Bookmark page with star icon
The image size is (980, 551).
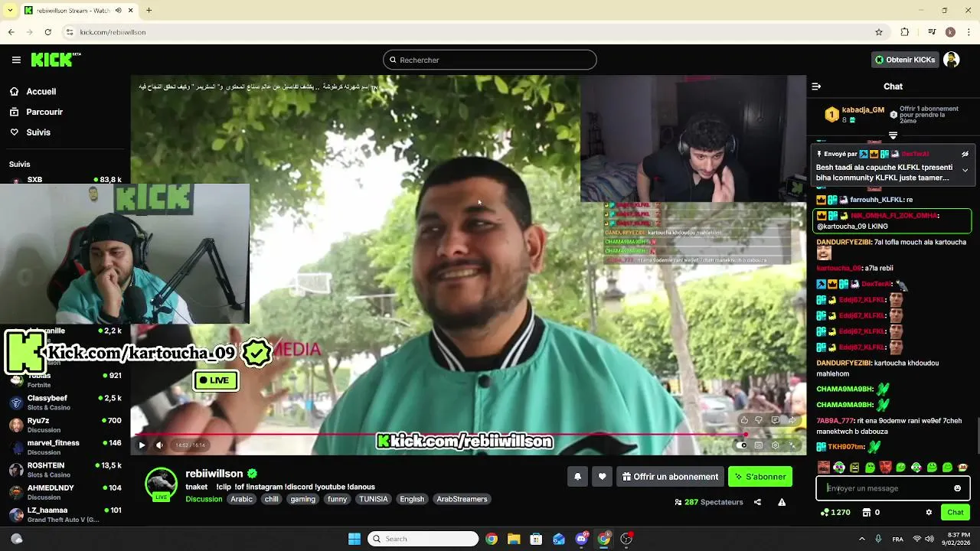879,32
